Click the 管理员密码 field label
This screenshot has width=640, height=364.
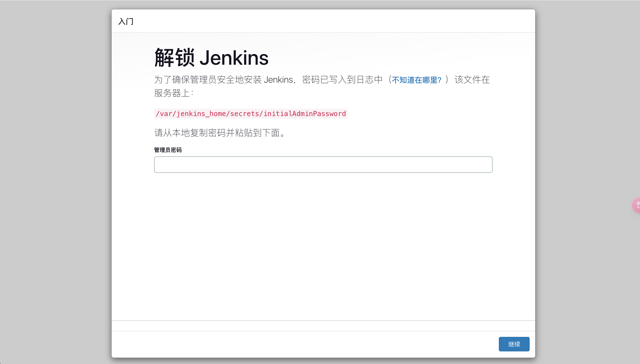pyautogui.click(x=168, y=150)
